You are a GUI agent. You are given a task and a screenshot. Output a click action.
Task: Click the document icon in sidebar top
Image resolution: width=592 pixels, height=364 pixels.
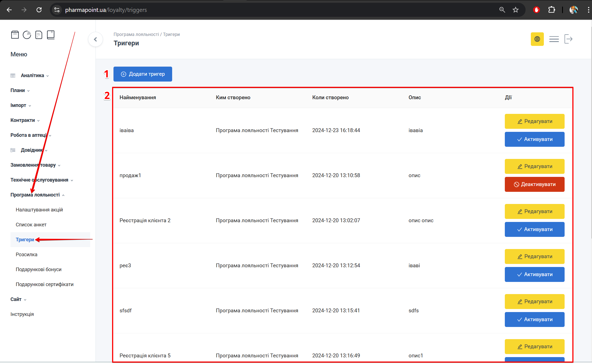pyautogui.click(x=39, y=35)
